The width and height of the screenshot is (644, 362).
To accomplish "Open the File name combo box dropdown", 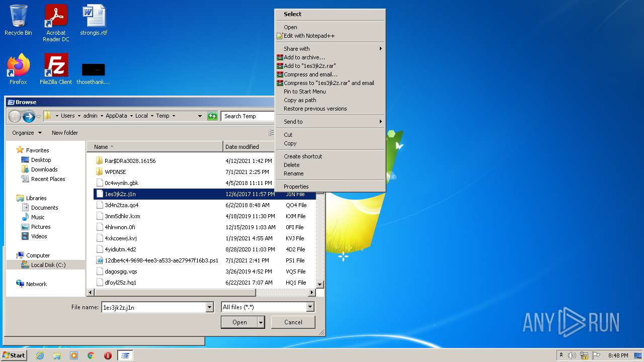I will tap(209, 307).
